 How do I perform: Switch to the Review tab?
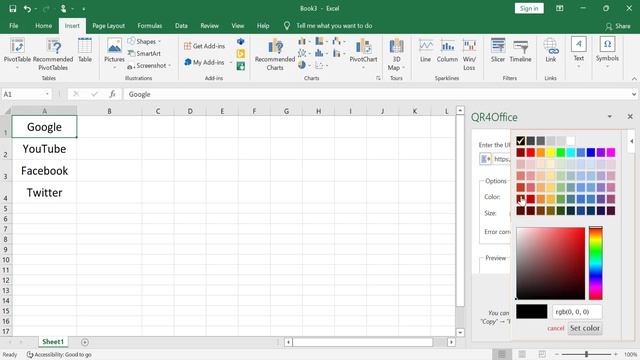click(x=209, y=26)
